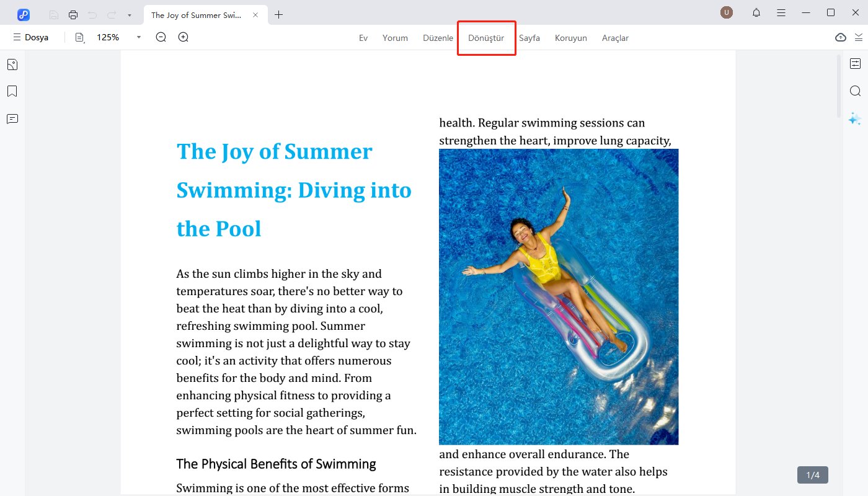Click the cloud upload icon
The width and height of the screenshot is (868, 496).
coord(840,37)
